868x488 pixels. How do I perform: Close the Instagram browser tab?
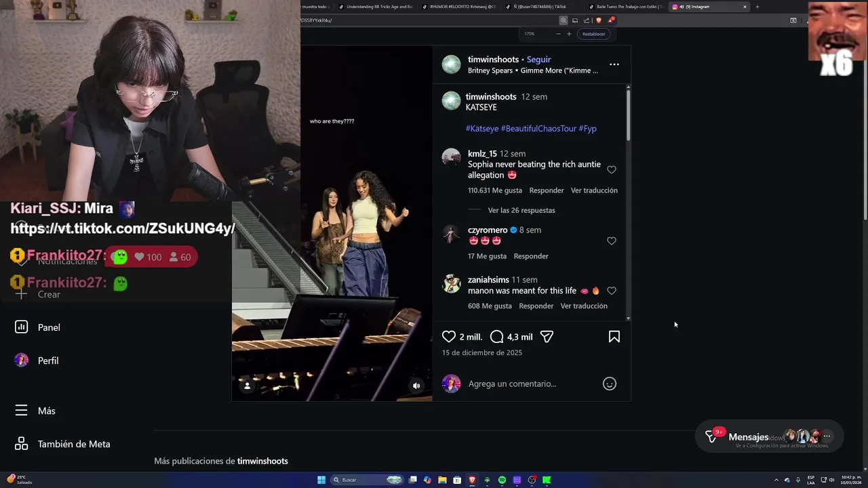coord(745,7)
